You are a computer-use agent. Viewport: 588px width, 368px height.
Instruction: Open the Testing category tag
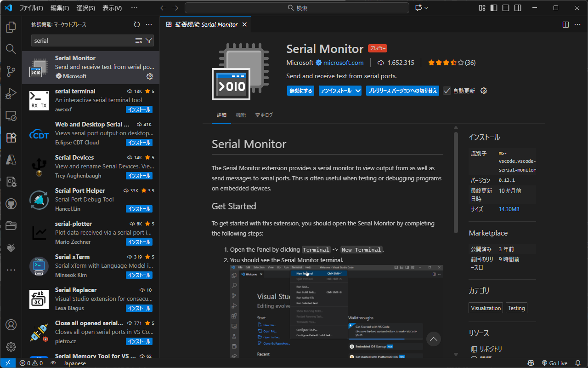(x=516, y=308)
